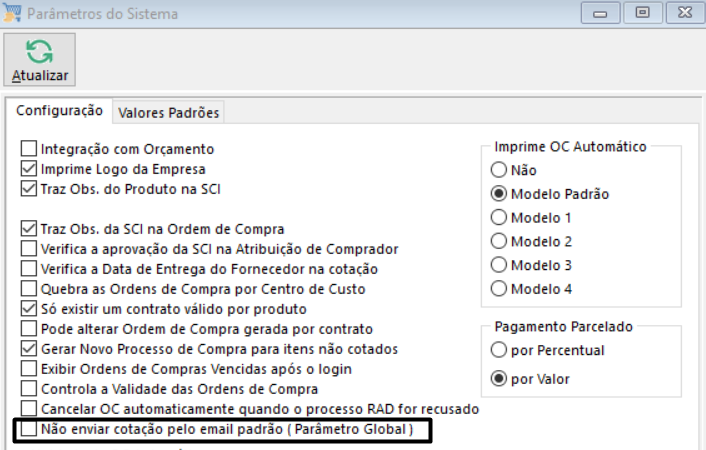This screenshot has width=706, height=450.
Task: Enable Integração com Orçamento checkbox
Action: point(29,149)
